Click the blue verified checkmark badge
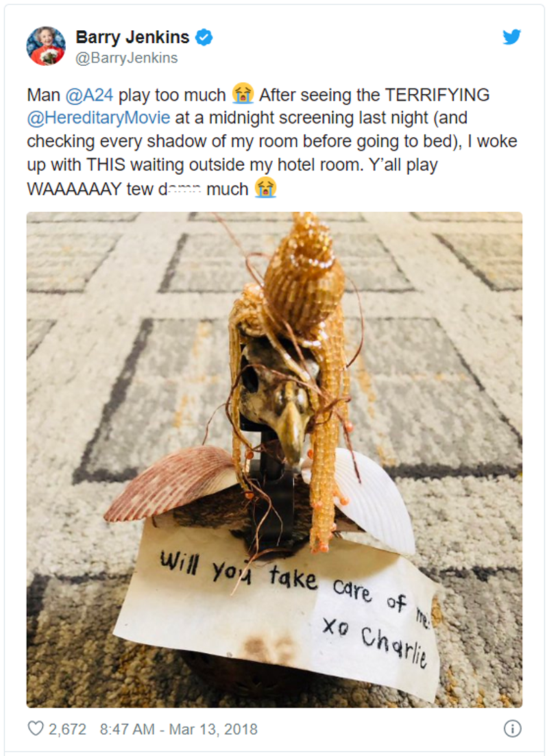 [204, 37]
